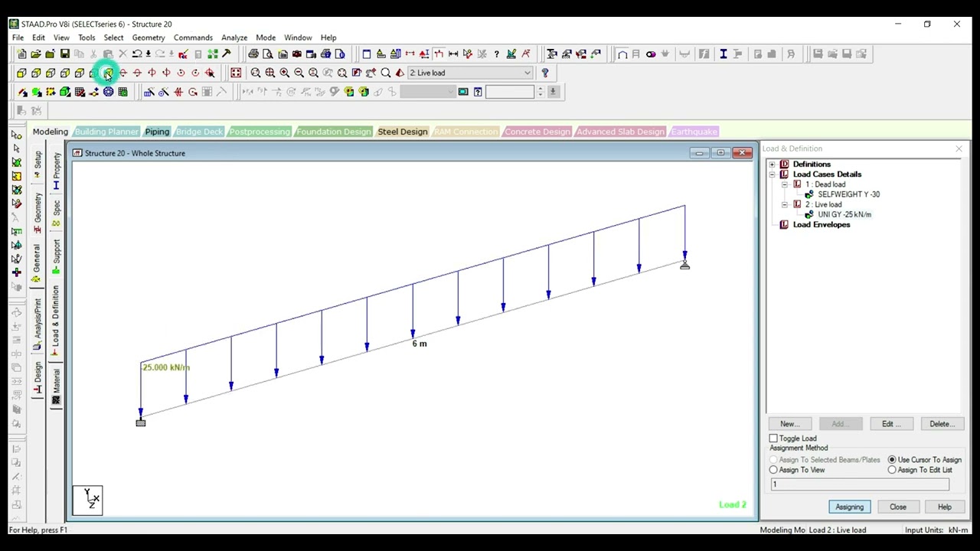The width and height of the screenshot is (980, 551).
Task: Switch to the Steel Design tab
Action: (403, 132)
